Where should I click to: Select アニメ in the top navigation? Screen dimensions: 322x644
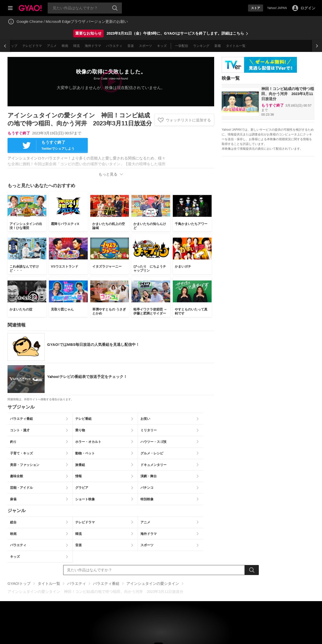tap(52, 46)
